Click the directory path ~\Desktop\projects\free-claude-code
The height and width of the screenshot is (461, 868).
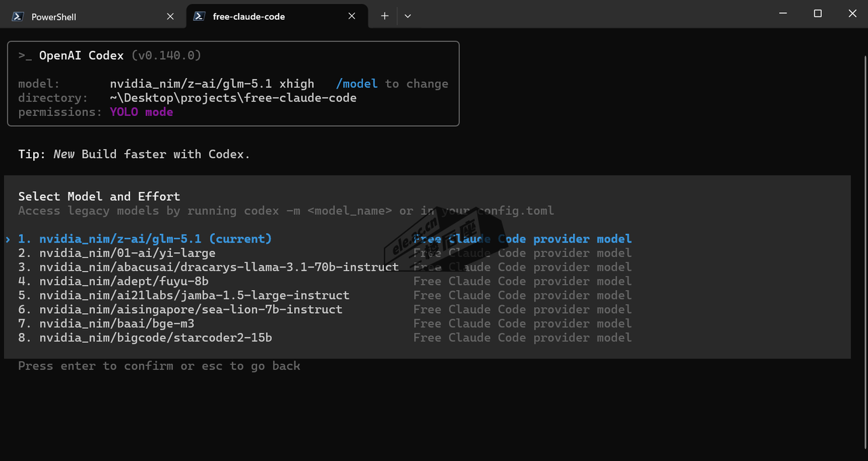[233, 98]
